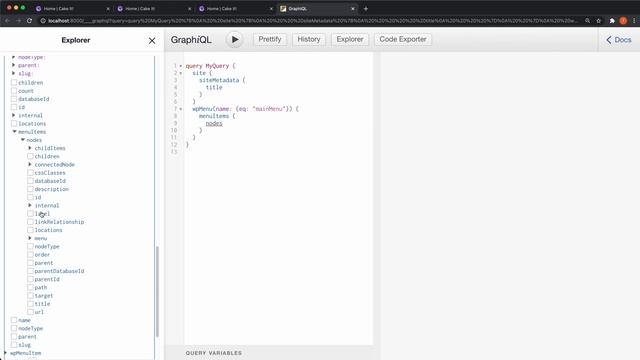The width and height of the screenshot is (640, 360).
Task: Check the url field
Action: (x=30, y=312)
